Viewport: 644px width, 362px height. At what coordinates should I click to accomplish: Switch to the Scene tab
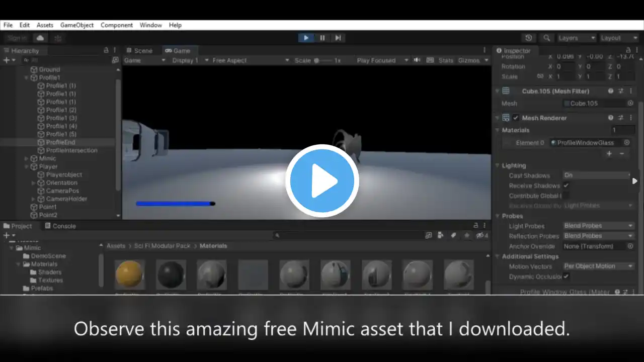coord(139,50)
